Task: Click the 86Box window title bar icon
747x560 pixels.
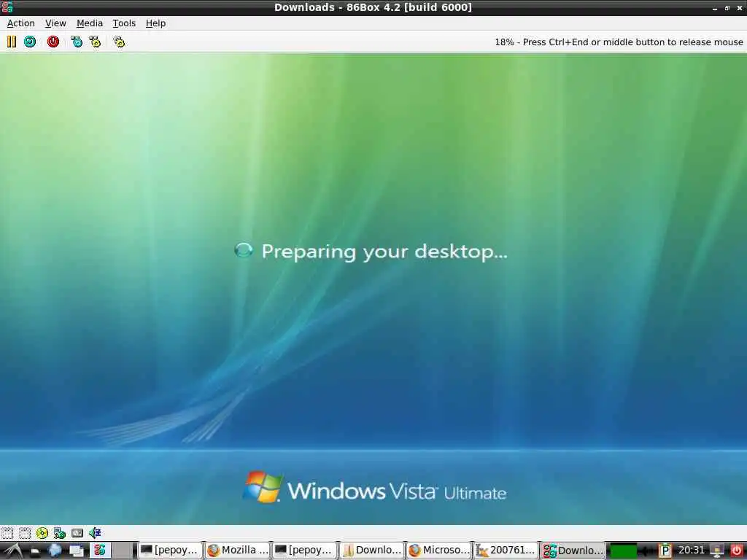Action: [7, 7]
